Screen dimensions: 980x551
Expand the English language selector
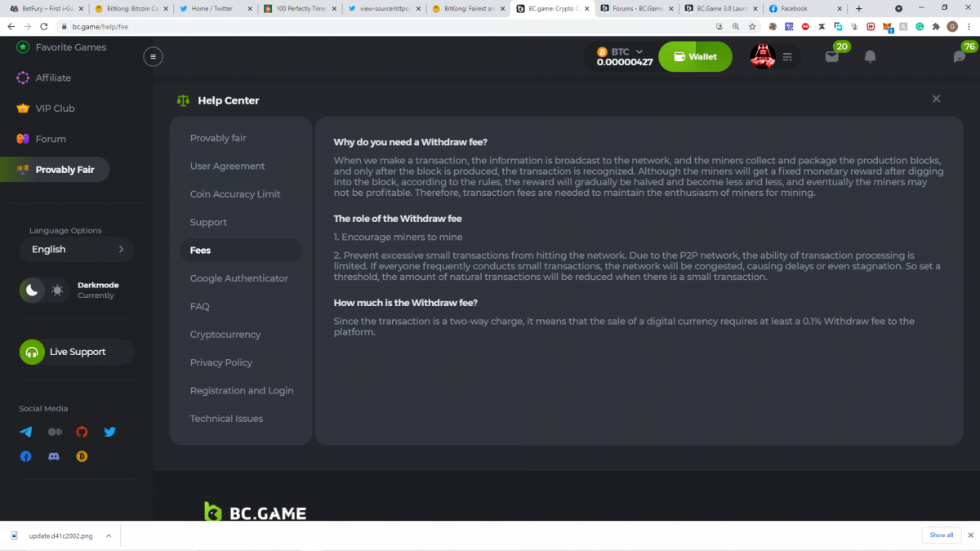(77, 250)
